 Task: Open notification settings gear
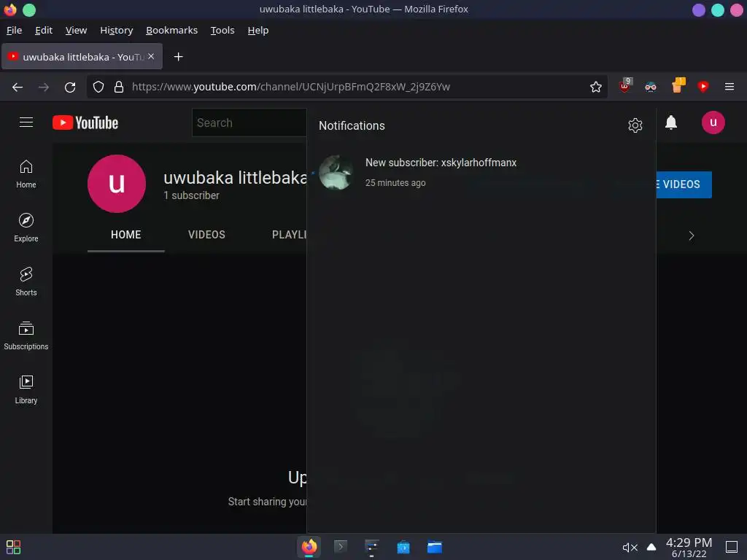click(635, 125)
